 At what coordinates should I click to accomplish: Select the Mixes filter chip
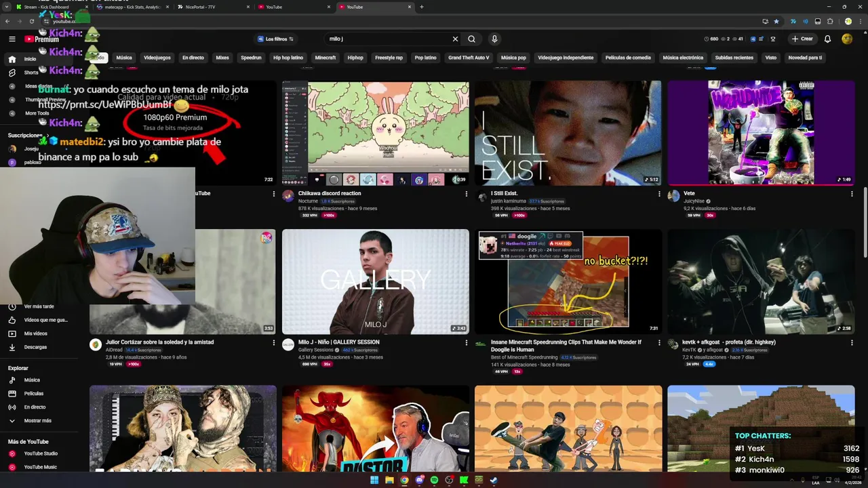click(x=222, y=58)
